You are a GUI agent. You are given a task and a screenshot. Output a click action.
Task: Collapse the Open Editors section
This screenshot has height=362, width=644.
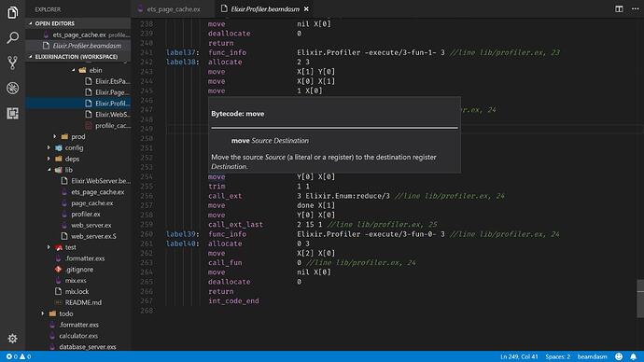click(78, 23)
